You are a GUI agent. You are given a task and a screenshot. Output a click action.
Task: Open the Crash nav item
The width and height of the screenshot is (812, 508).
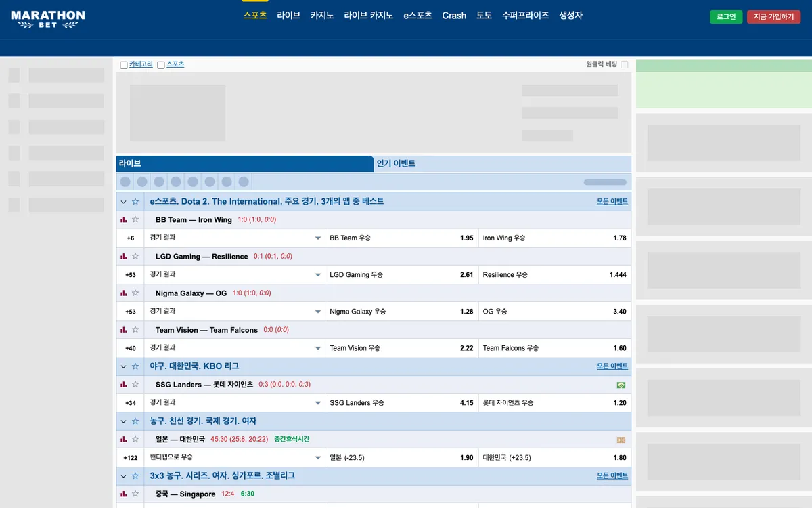[454, 15]
